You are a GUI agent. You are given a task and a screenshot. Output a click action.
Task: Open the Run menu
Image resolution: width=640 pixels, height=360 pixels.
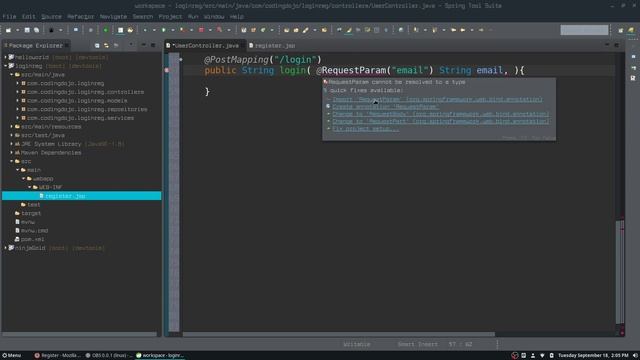coord(193,17)
